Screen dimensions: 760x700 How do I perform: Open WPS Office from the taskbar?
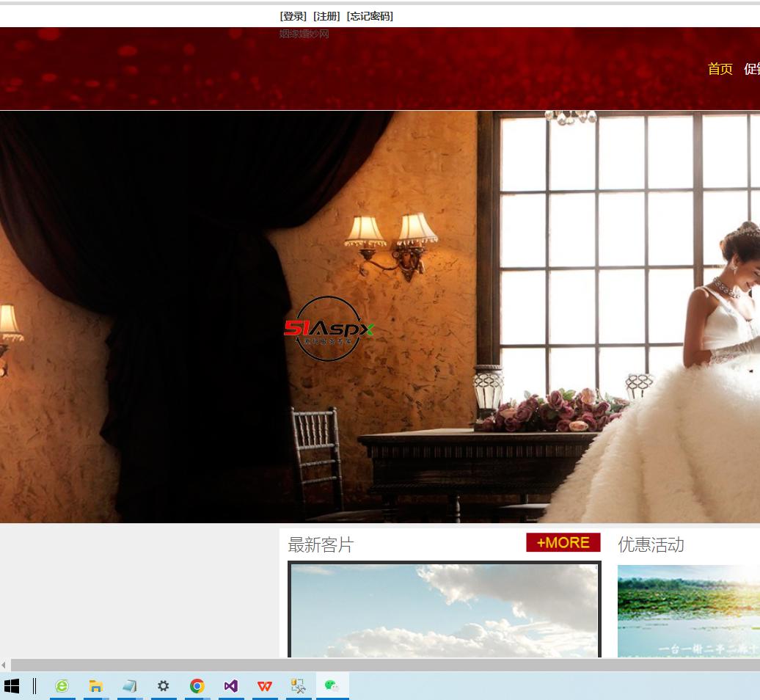click(x=265, y=686)
